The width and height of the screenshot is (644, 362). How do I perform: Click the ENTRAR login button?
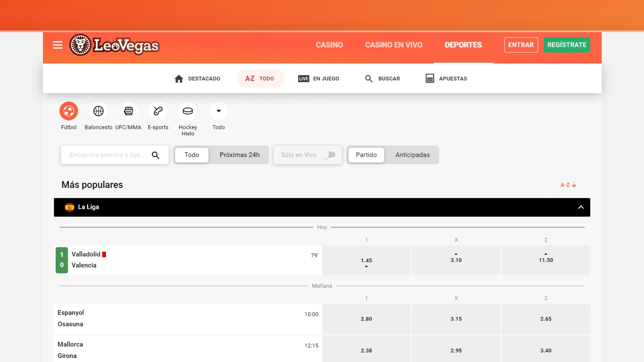[521, 45]
